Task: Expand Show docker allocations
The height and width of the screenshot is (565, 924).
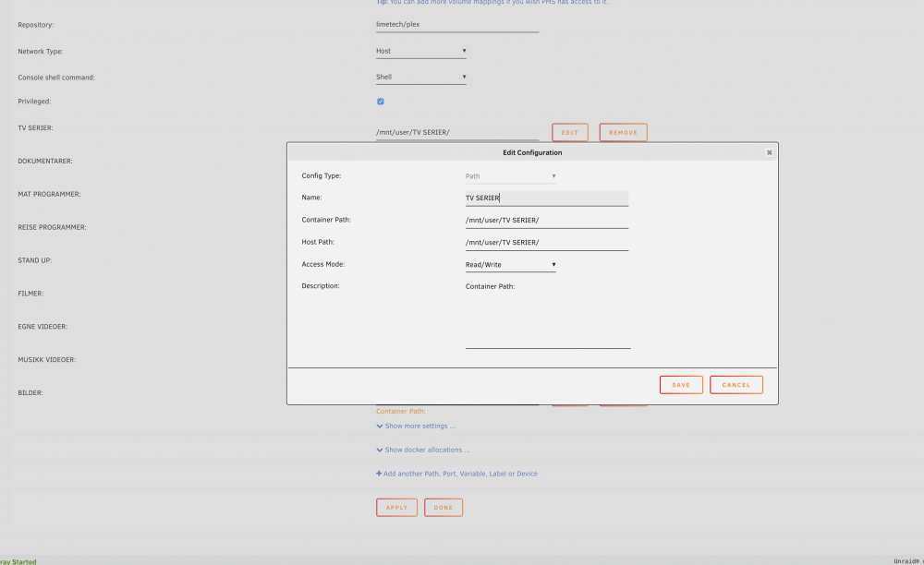Action: tap(422, 450)
